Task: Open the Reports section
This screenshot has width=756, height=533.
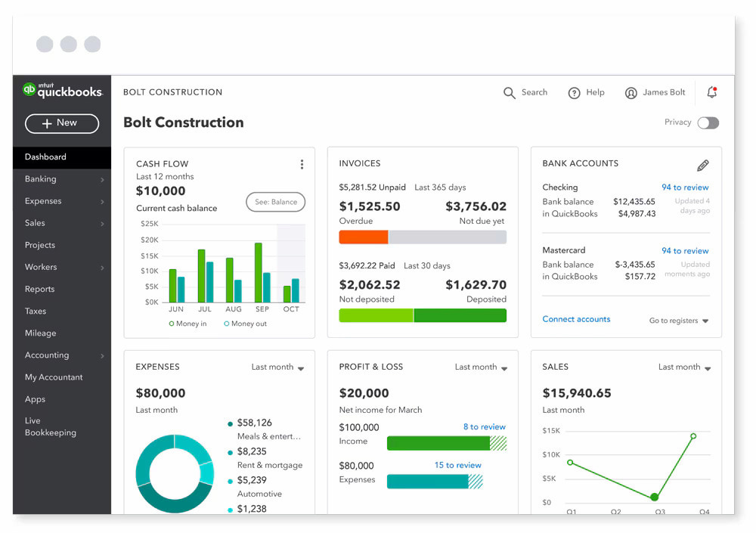Action: click(x=39, y=289)
